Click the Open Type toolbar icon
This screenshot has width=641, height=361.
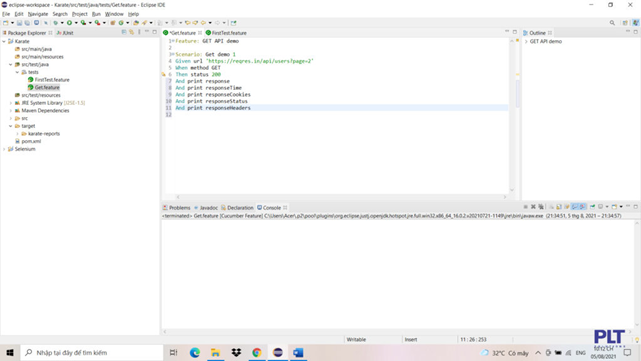click(136, 23)
